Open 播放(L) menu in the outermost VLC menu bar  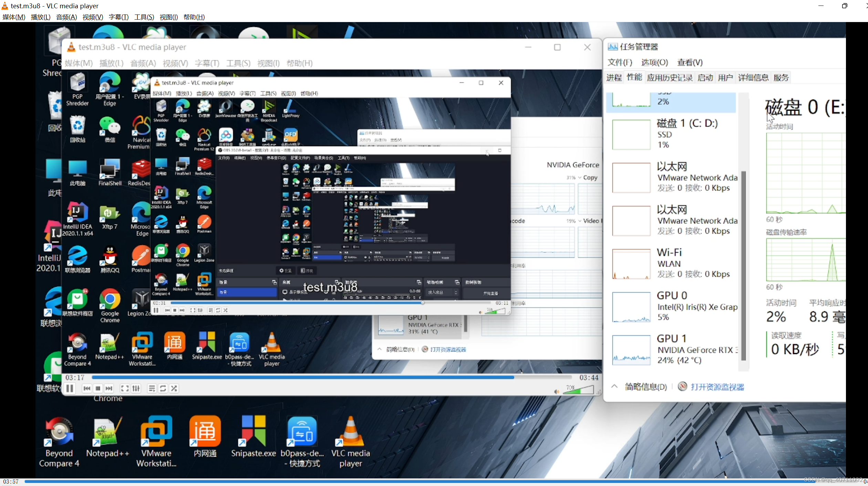pyautogui.click(x=41, y=17)
